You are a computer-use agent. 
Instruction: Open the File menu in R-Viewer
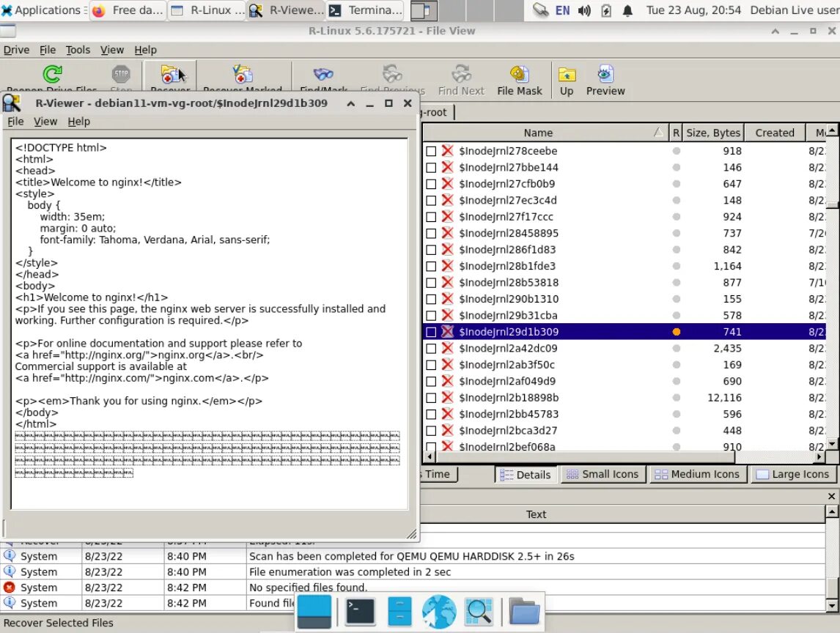(15, 122)
